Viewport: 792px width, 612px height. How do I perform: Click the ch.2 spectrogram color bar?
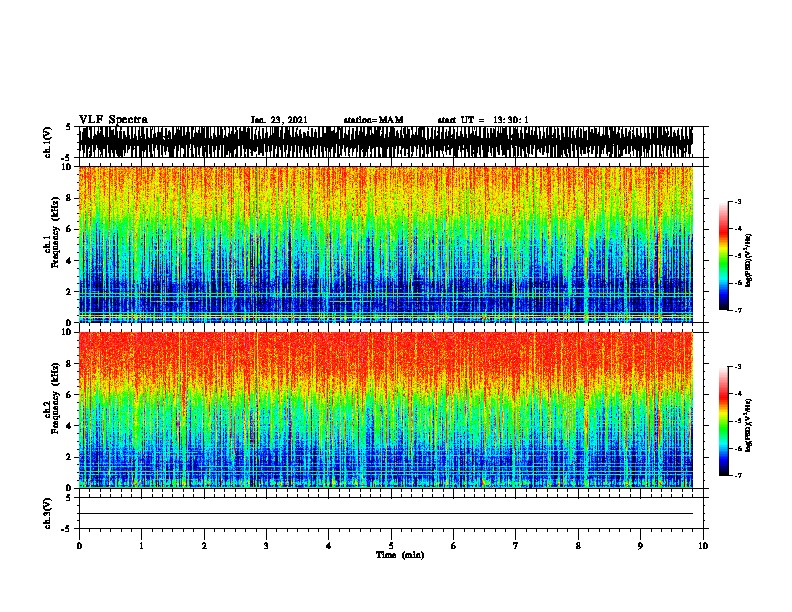pyautogui.click(x=724, y=421)
